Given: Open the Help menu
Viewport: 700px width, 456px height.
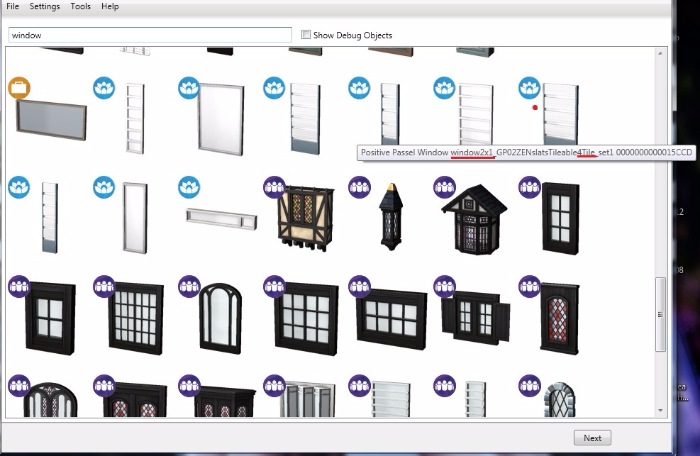Looking at the screenshot, I should 110,6.
